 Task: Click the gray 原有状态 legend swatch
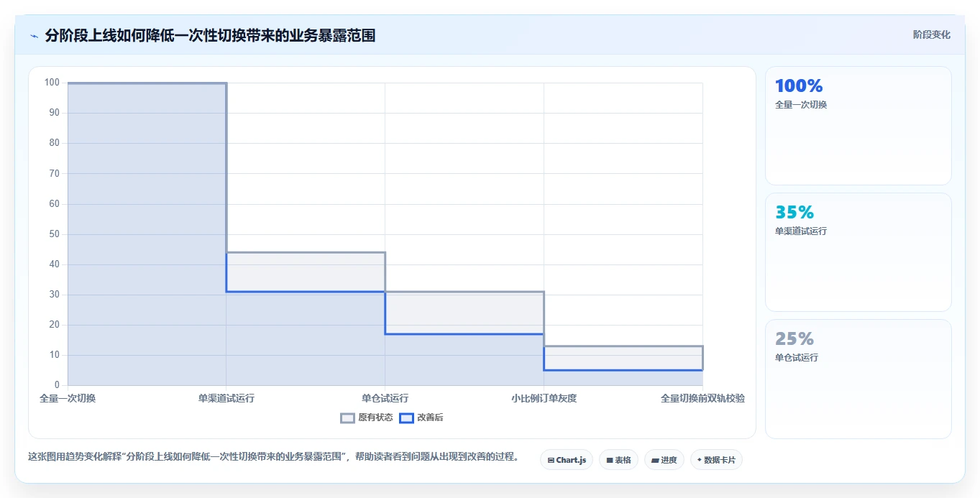pos(347,418)
